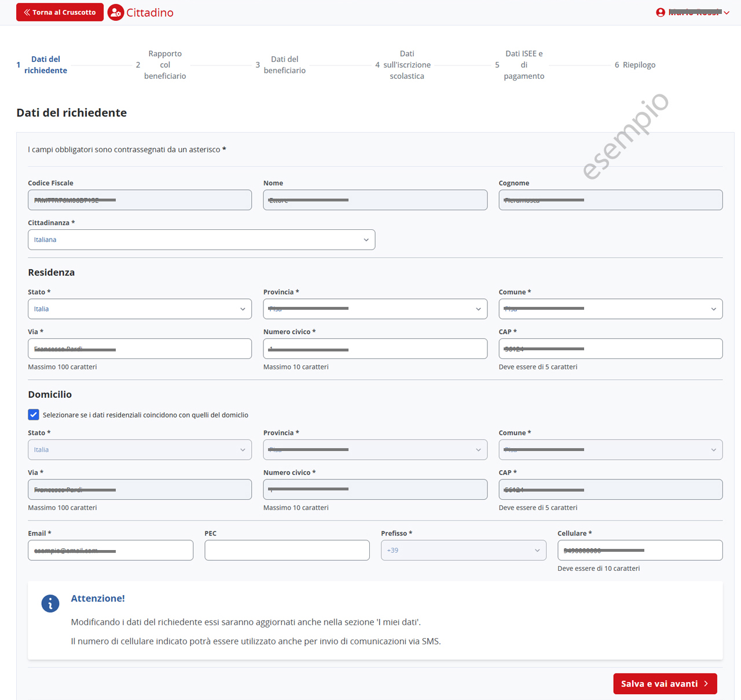Image resolution: width=741 pixels, height=700 pixels.
Task: Uncheck the residence-equals-domicile checkbox
Action: (x=34, y=415)
